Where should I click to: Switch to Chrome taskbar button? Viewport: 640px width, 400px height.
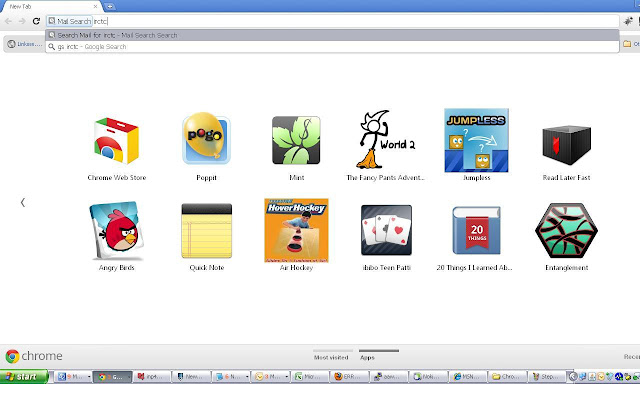tap(112, 377)
